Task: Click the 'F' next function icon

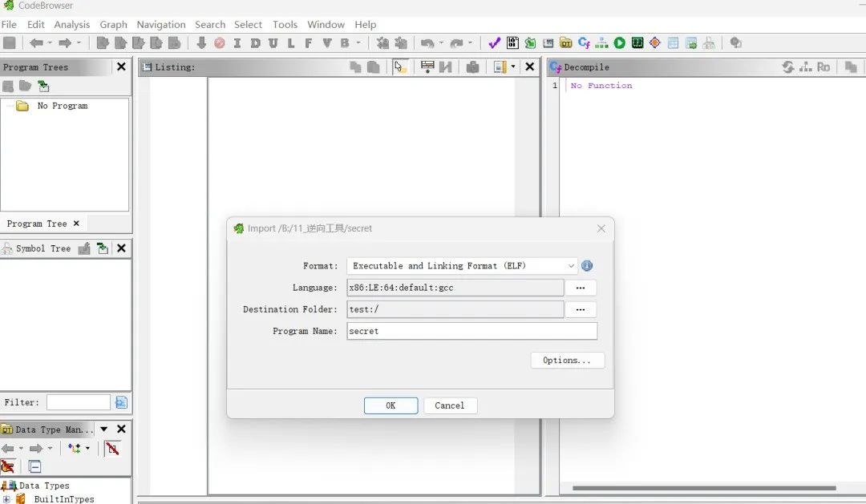Action: [309, 43]
